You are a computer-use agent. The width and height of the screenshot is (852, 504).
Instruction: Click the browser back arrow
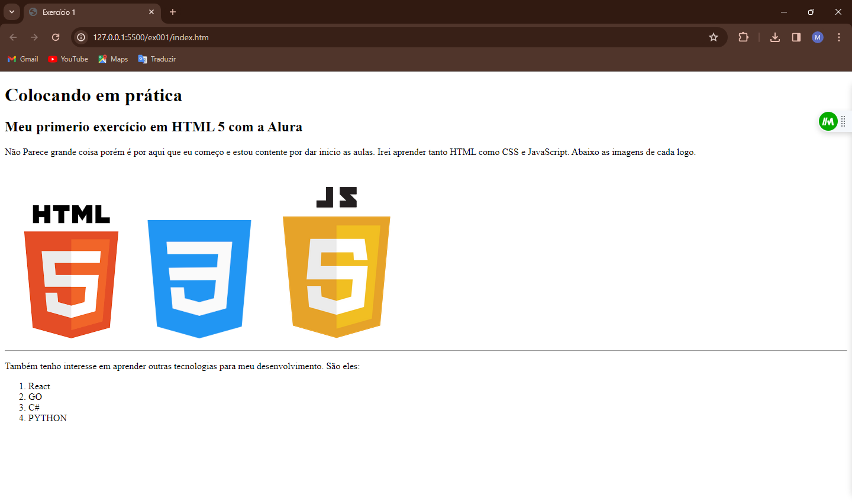13,37
